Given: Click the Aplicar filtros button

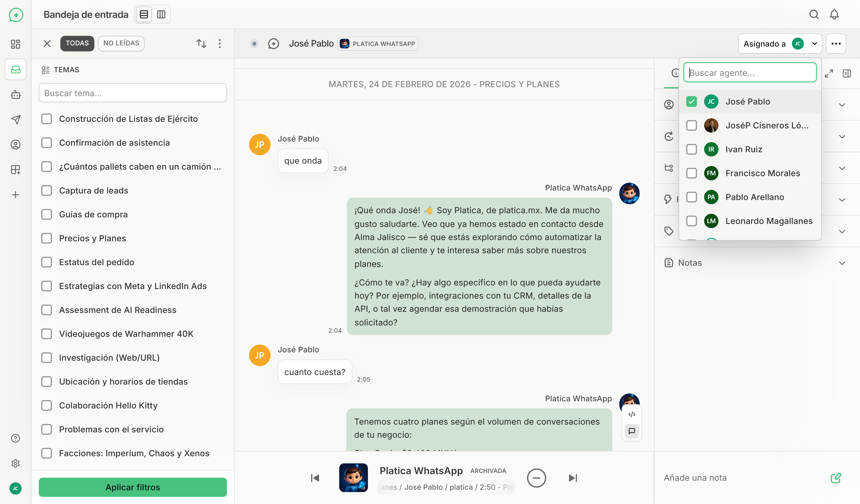Looking at the screenshot, I should 132,487.
